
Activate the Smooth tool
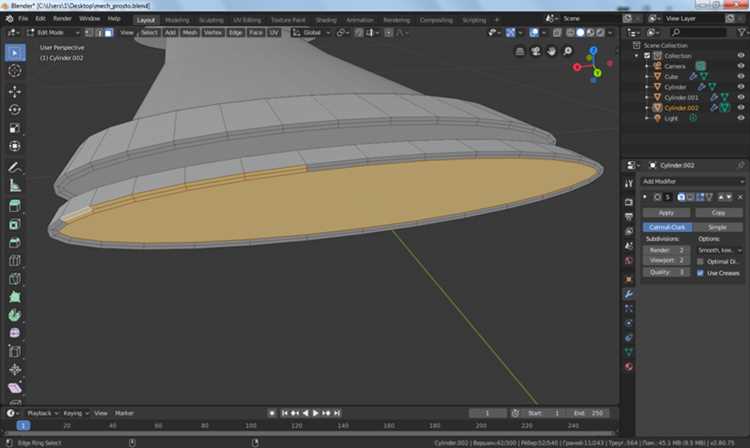15,333
